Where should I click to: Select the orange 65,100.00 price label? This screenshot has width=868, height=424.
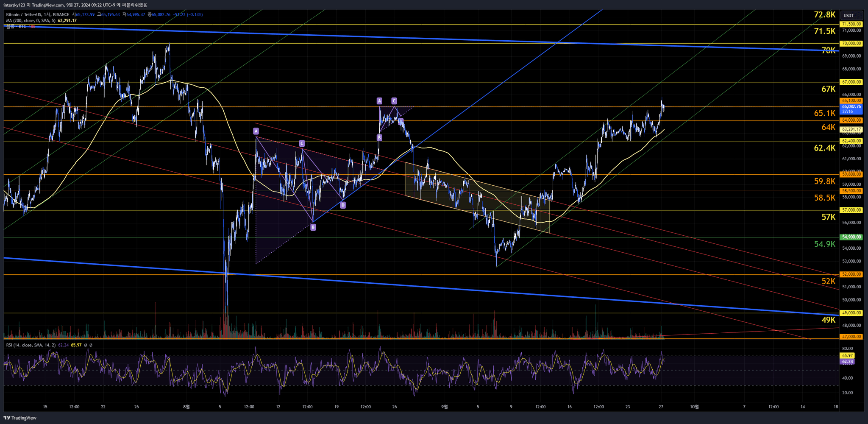click(x=851, y=100)
